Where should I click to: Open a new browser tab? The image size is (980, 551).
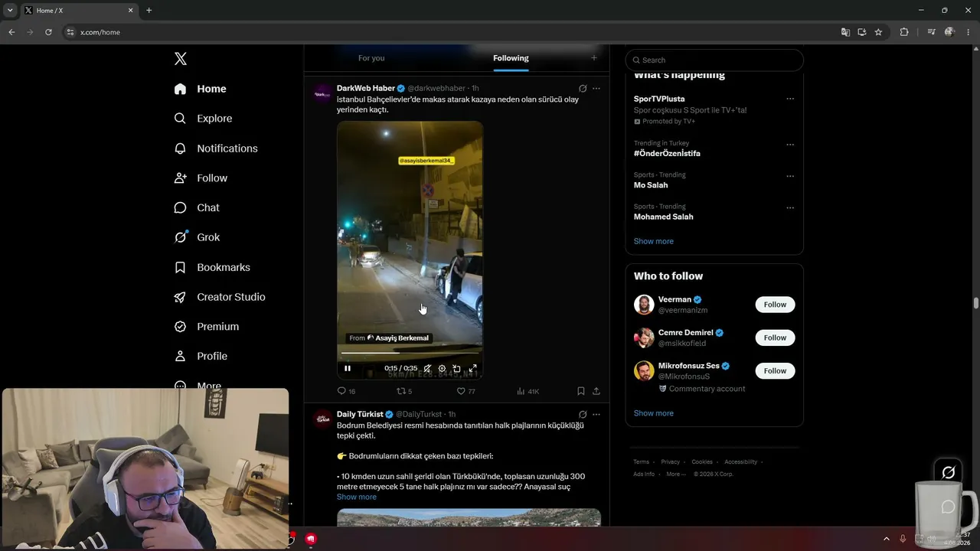(x=149, y=11)
